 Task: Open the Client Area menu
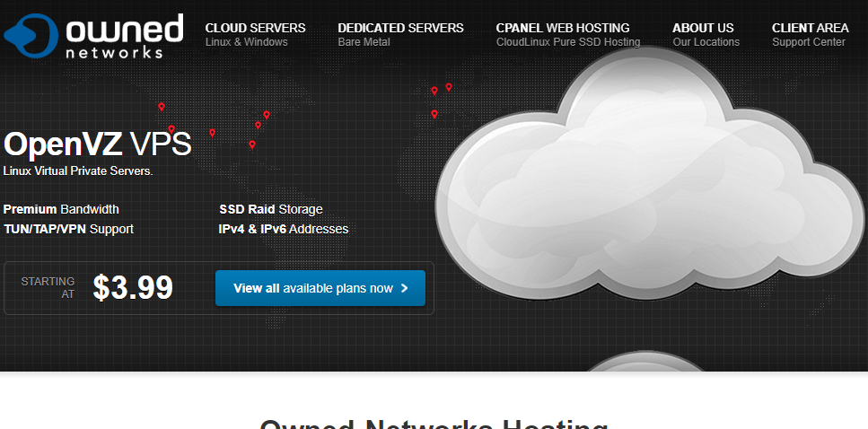(810, 34)
